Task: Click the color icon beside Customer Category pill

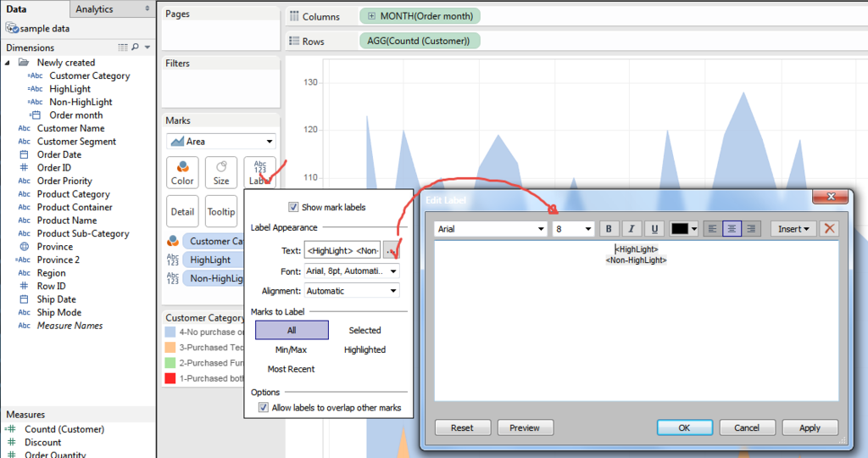Action: click(x=173, y=240)
